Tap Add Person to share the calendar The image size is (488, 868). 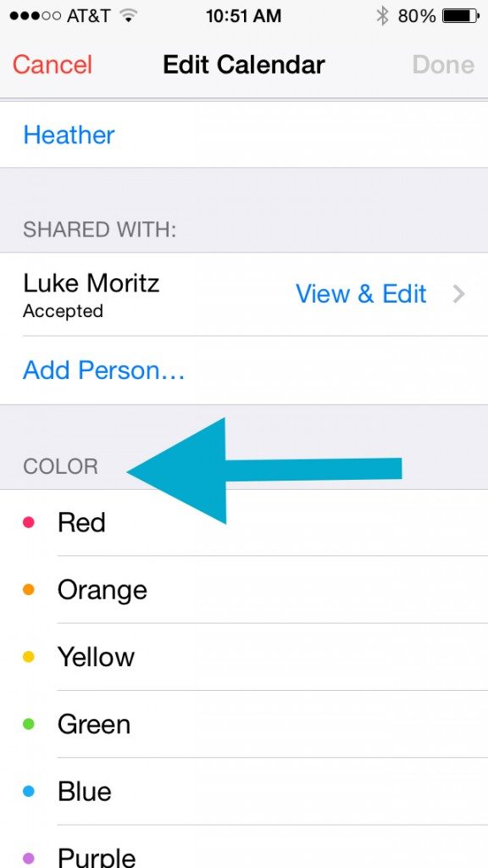[103, 370]
